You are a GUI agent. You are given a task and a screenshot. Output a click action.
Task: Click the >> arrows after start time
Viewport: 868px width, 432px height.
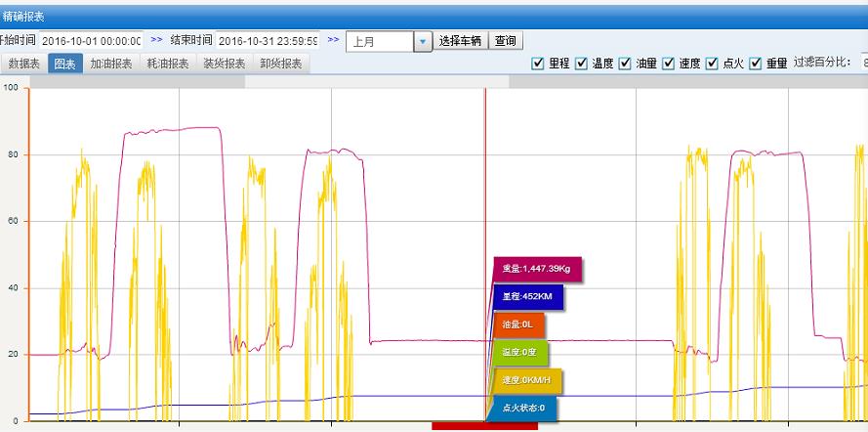(156, 40)
